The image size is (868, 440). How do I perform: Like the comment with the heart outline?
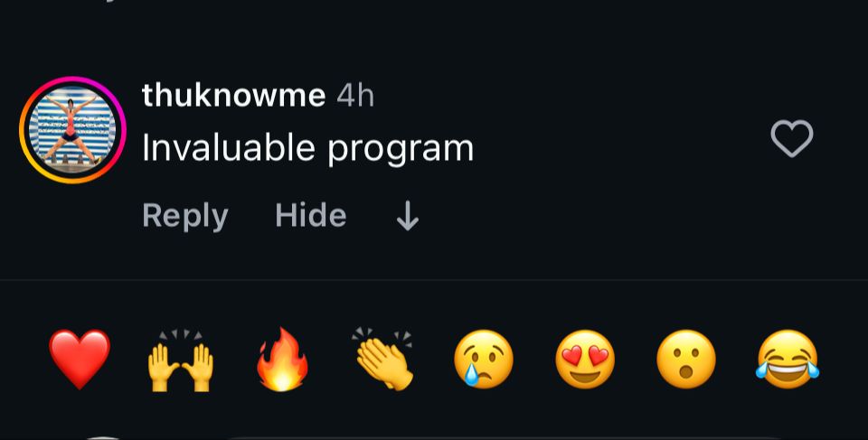pyautogui.click(x=792, y=138)
